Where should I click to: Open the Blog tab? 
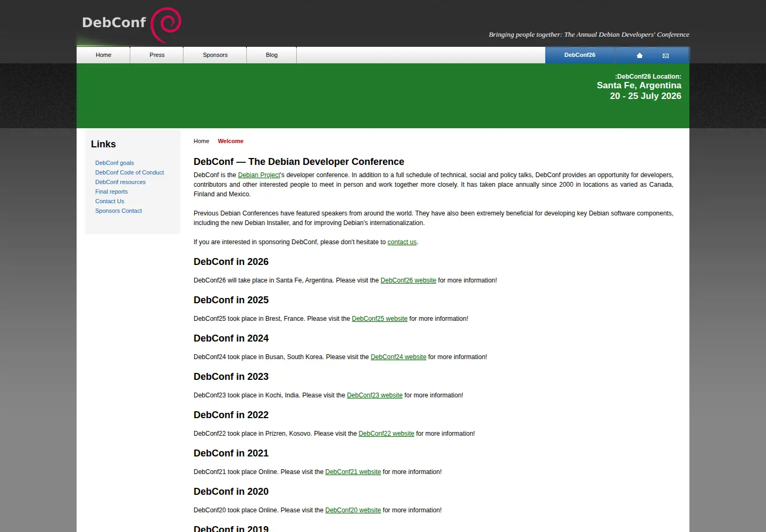(x=272, y=55)
